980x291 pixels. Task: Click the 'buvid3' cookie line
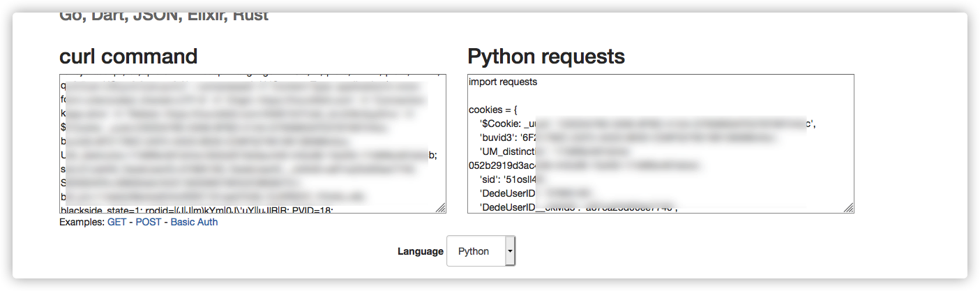tap(502, 137)
